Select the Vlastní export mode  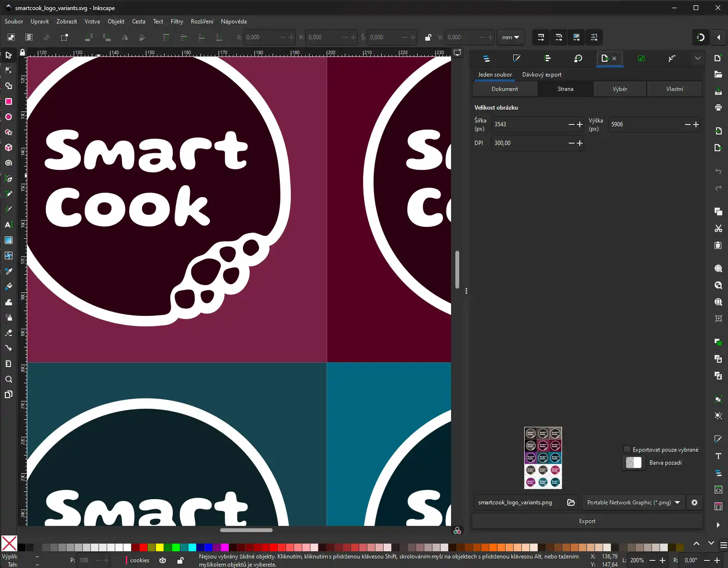point(674,89)
